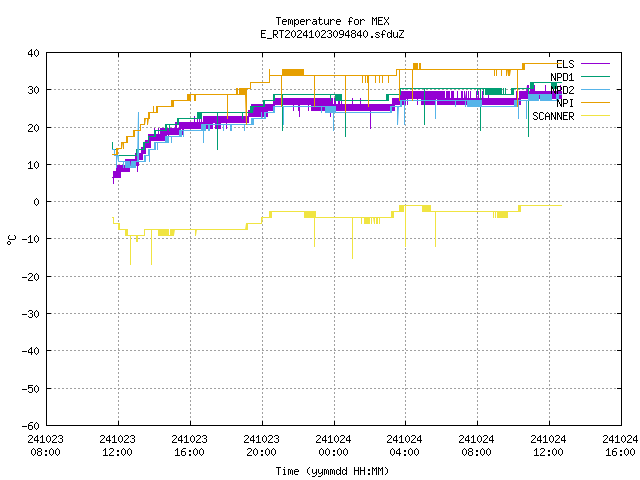Click the y-axis tick label 20
The width and height of the screenshot is (640, 480).
[x=33, y=128]
